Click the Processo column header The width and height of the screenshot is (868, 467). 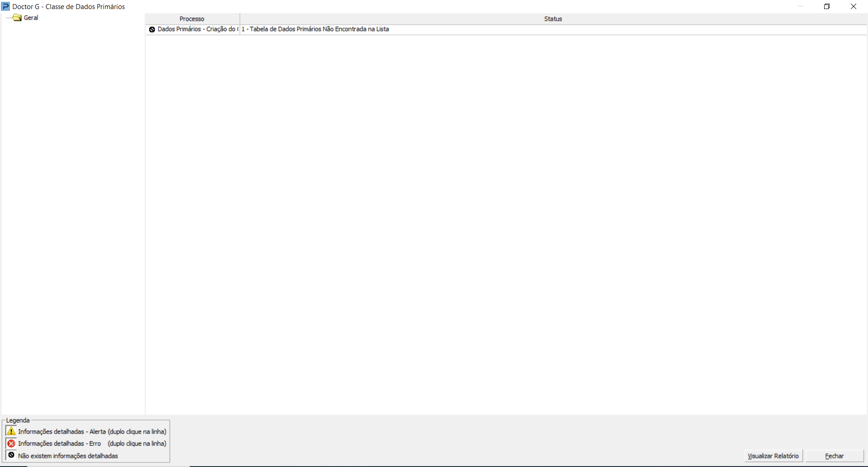[x=192, y=19]
